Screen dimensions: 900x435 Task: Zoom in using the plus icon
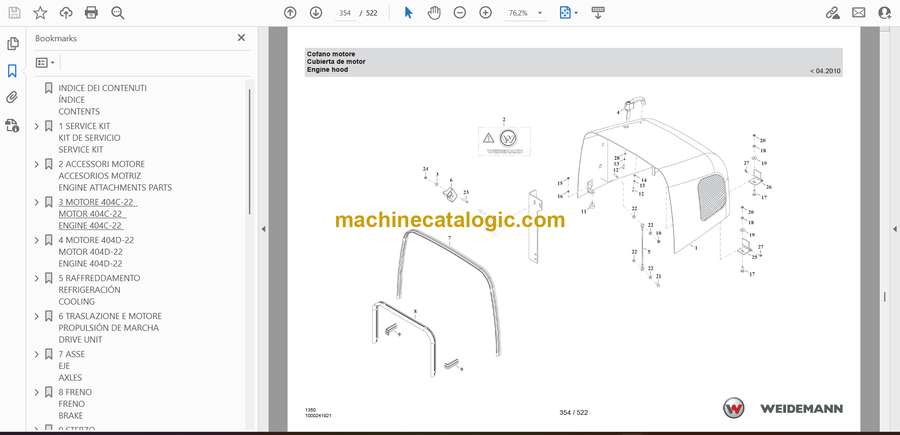click(x=486, y=13)
